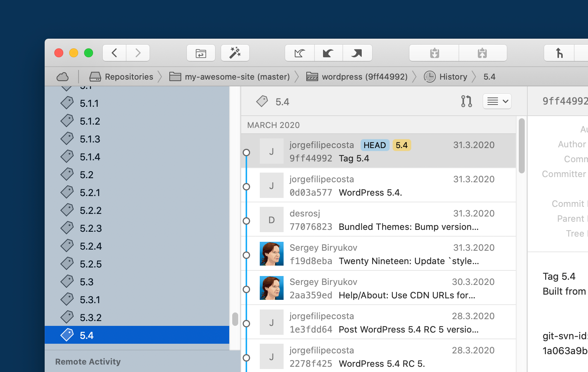Select tag 5.3.2 in sidebar
The height and width of the screenshot is (372, 588).
coord(90,318)
